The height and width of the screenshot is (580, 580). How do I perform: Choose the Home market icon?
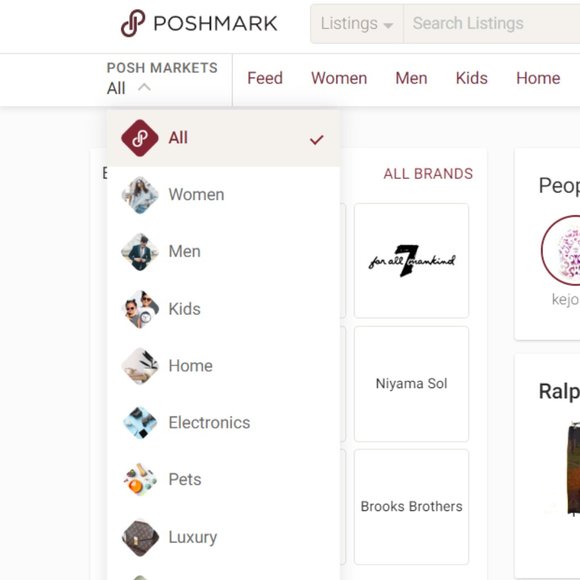(140, 366)
